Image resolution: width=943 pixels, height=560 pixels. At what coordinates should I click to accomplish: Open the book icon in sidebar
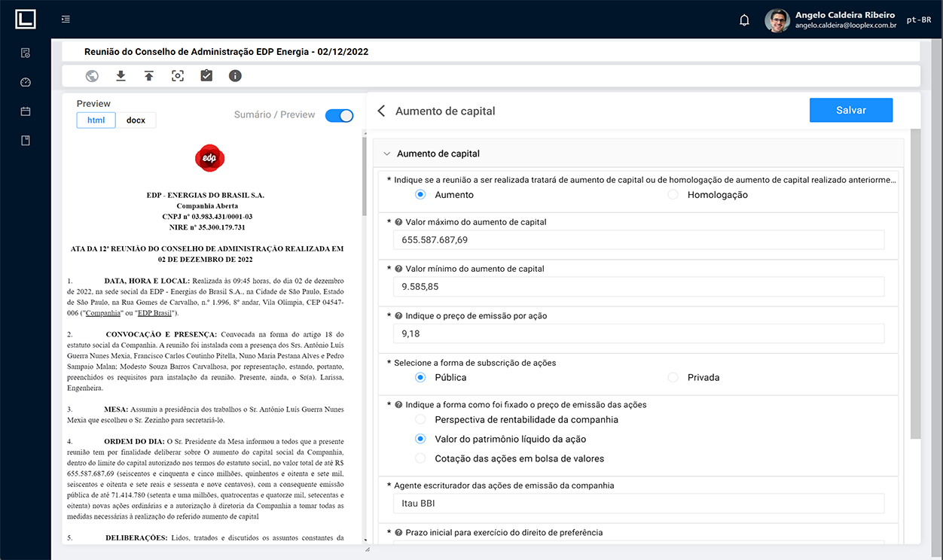point(26,141)
